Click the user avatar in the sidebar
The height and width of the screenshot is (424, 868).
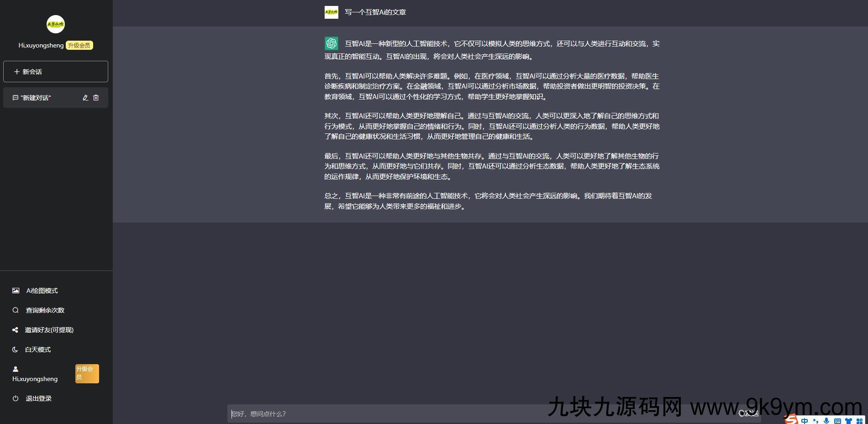pos(56,24)
